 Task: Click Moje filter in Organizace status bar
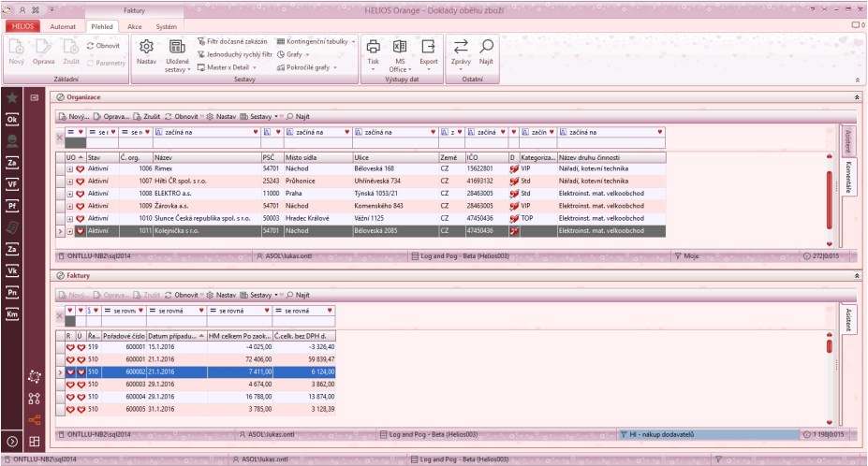pyautogui.click(x=686, y=256)
